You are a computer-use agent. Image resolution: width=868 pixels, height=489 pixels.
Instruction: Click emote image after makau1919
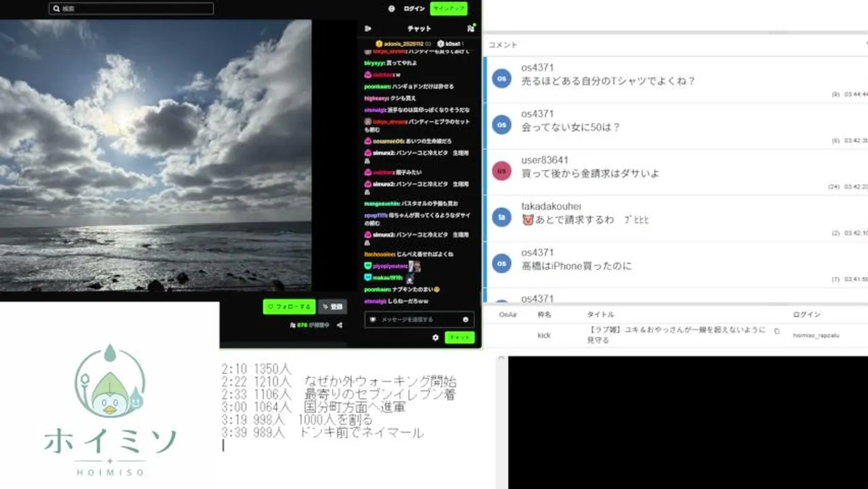coord(410,278)
